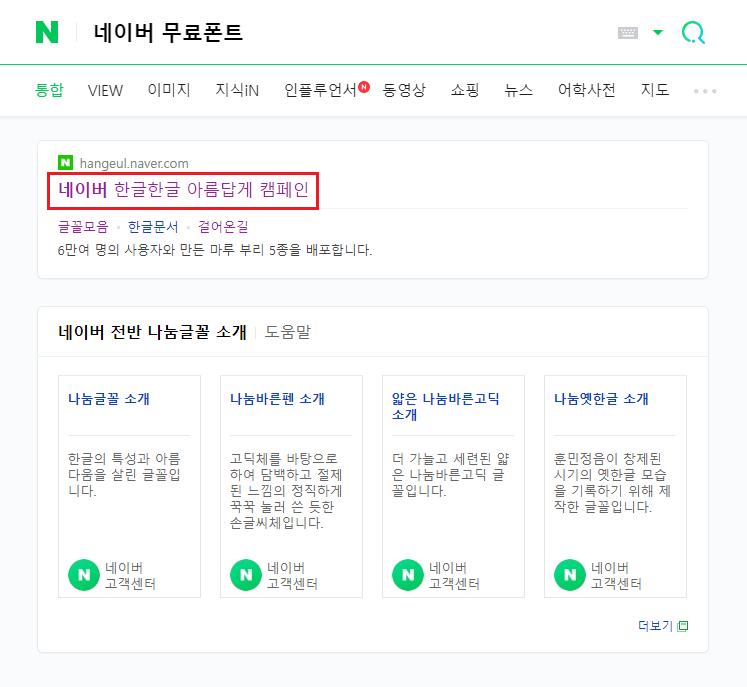Click the Naver N logo at top
This screenshot has width=747, height=687.
pos(47,32)
